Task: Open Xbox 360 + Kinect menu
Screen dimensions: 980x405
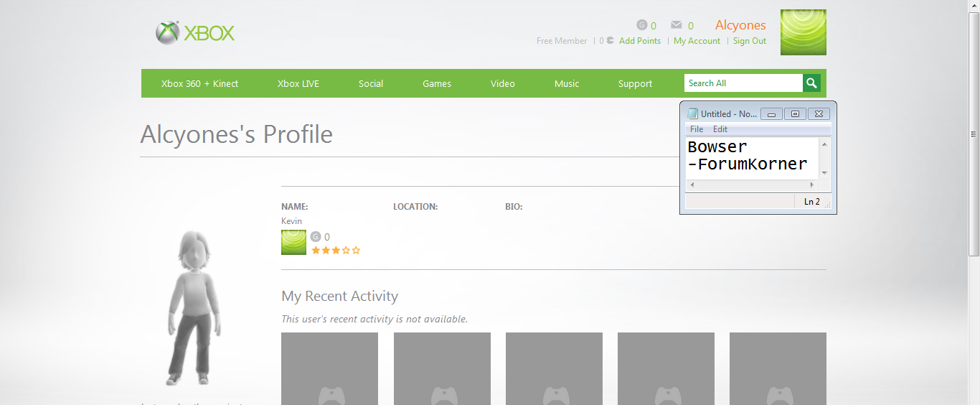Action: [x=199, y=83]
